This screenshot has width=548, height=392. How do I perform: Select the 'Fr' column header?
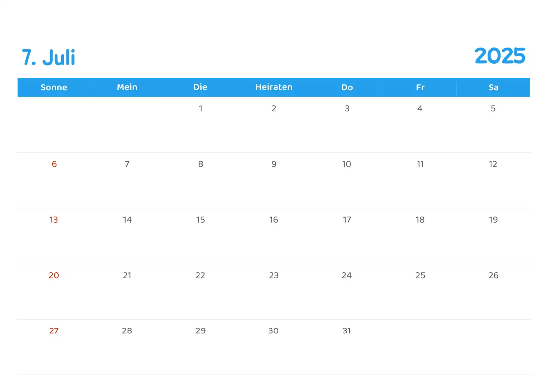click(x=420, y=87)
